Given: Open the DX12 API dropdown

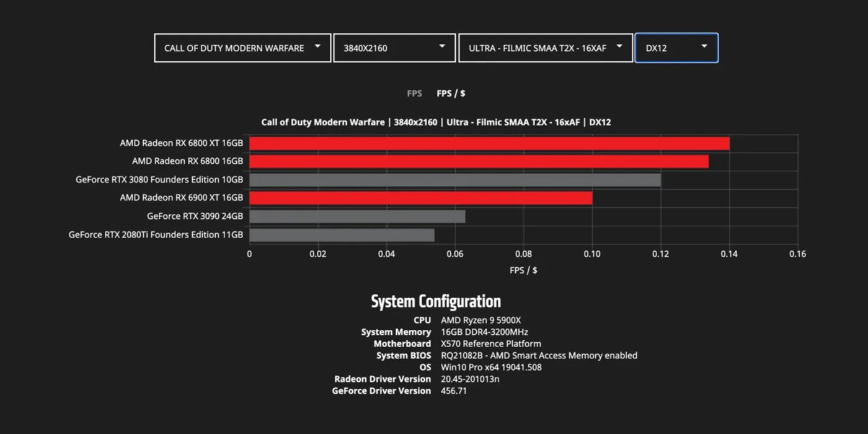Looking at the screenshot, I should 676,48.
